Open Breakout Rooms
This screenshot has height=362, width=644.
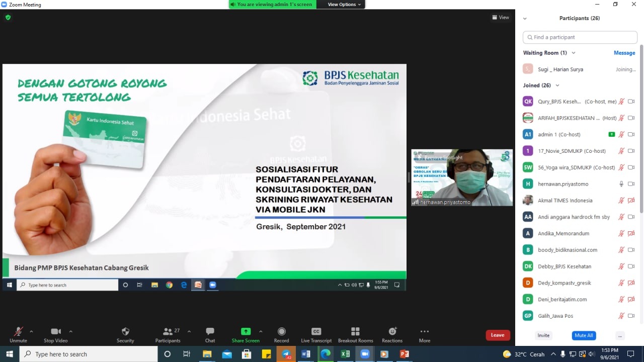(x=355, y=334)
